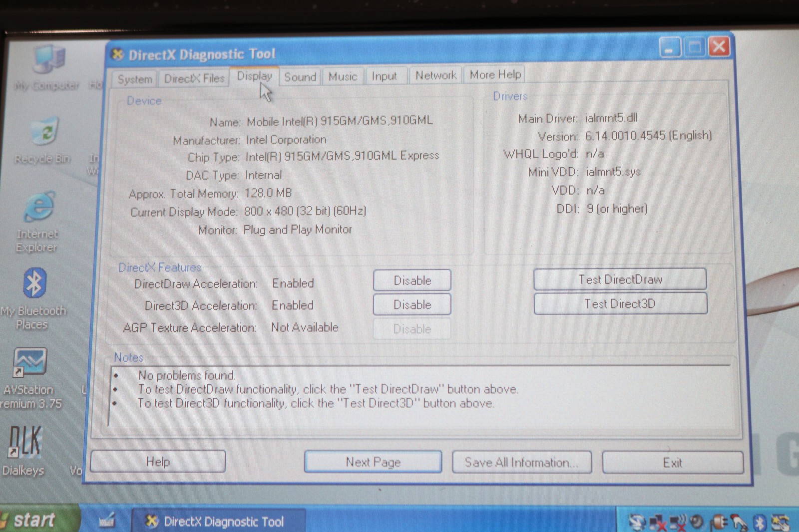Click the Start button
The height and width of the screenshot is (532, 799).
tap(39, 519)
